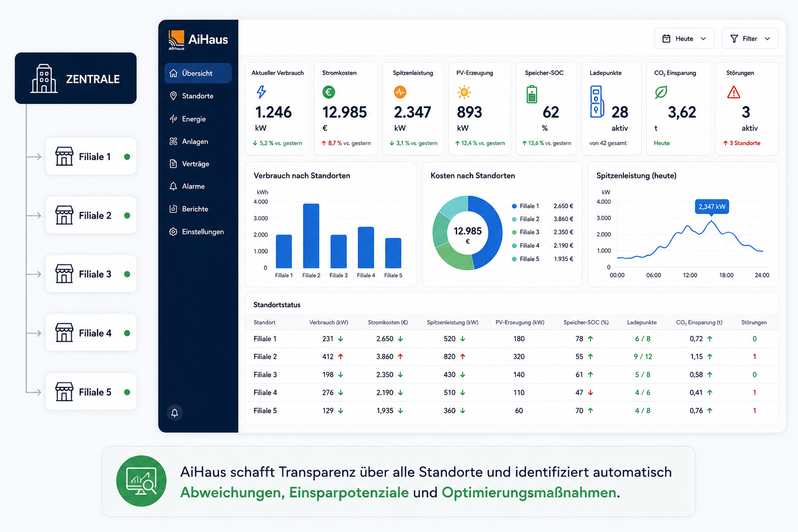Open the Heute date dropdown
This screenshot has width=798, height=532.
[x=684, y=39]
